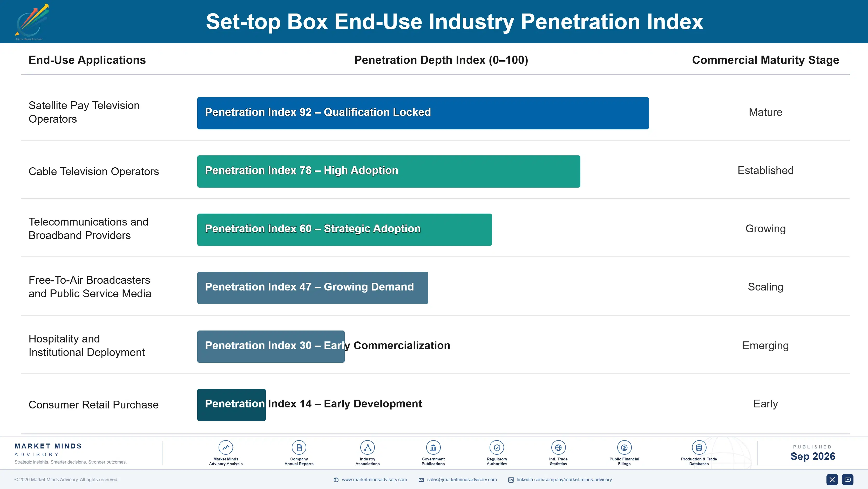Click the Public Financial Filings icon

click(624, 447)
